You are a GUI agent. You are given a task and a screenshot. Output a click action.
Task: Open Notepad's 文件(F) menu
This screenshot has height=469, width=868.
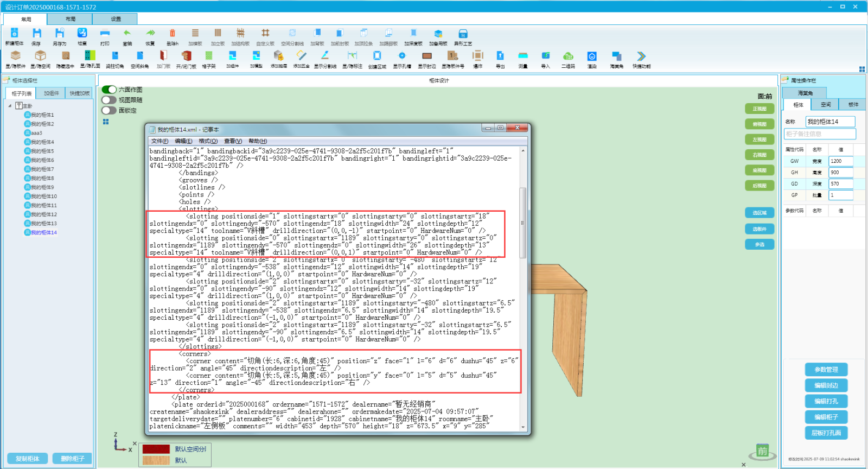(159, 141)
